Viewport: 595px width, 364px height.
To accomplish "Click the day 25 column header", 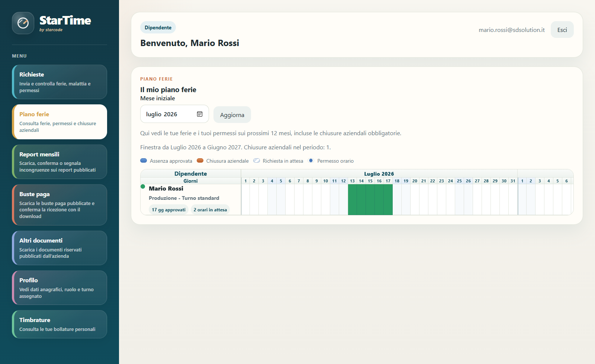I will tap(460, 181).
